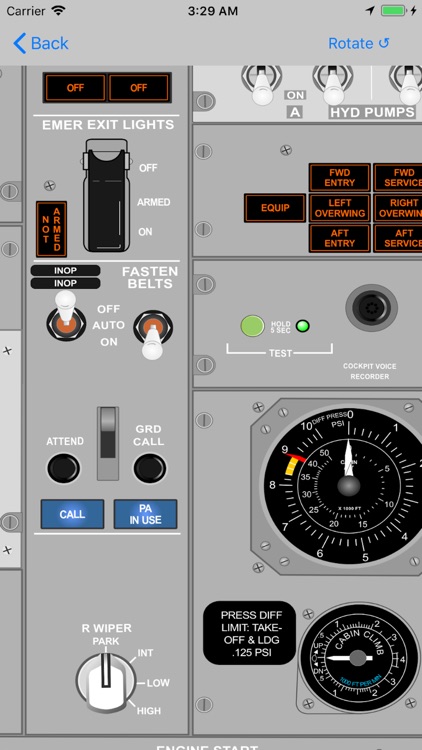Click the battery status icon
This screenshot has height=750, width=422.
[x=393, y=11]
